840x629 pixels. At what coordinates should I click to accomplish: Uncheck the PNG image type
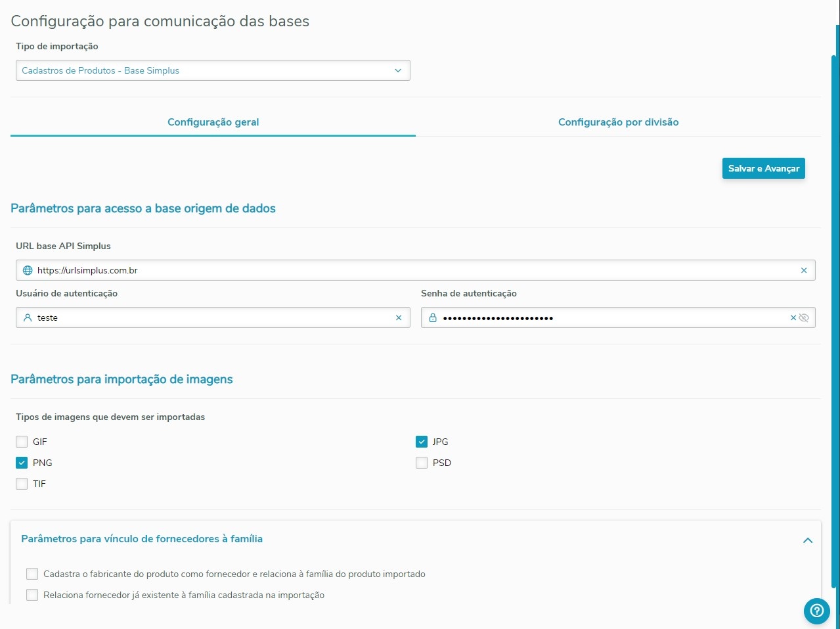coord(22,463)
